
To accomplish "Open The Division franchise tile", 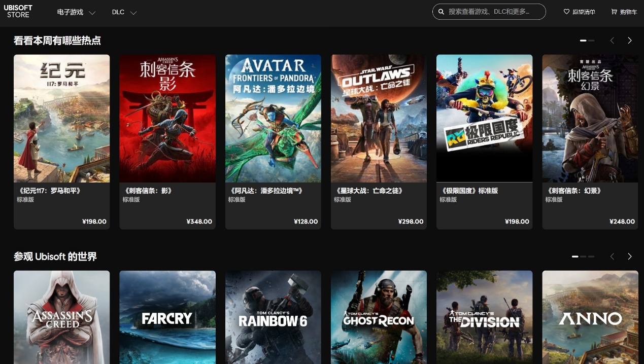I will click(x=485, y=317).
